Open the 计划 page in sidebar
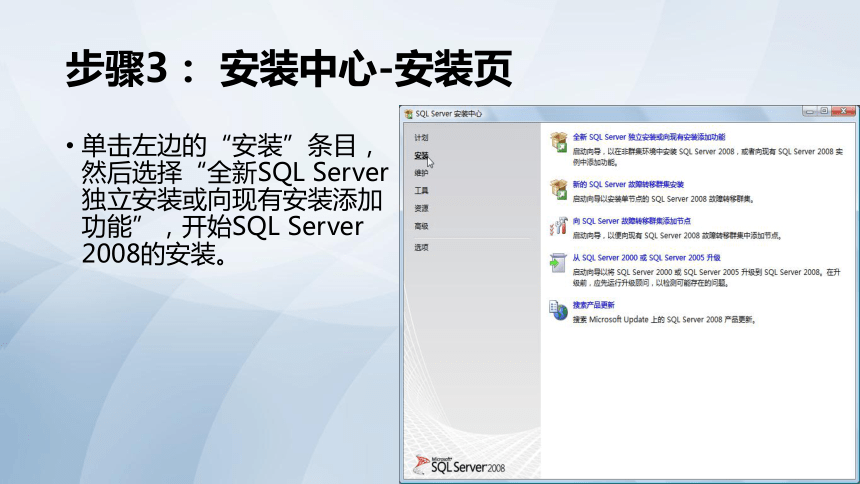Screen dimensions: 860x484 [x=421, y=138]
